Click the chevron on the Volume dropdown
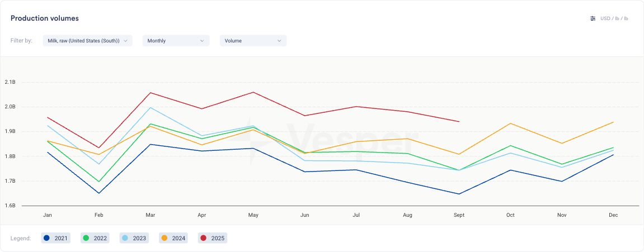 click(x=279, y=41)
